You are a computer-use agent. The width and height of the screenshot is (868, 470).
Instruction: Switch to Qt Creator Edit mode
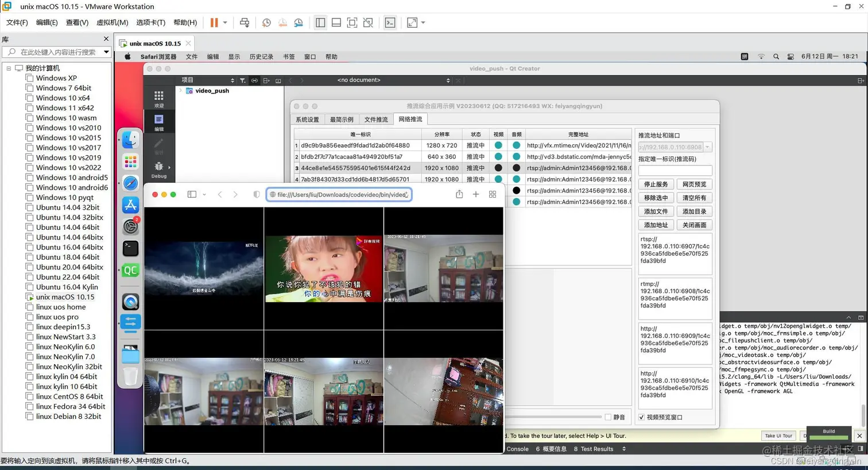[159, 122]
